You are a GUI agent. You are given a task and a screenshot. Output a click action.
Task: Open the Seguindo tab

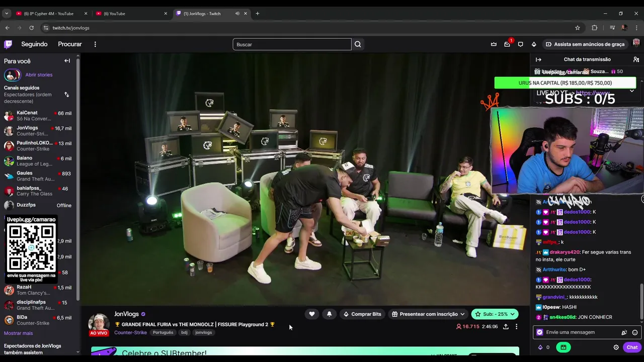34,44
